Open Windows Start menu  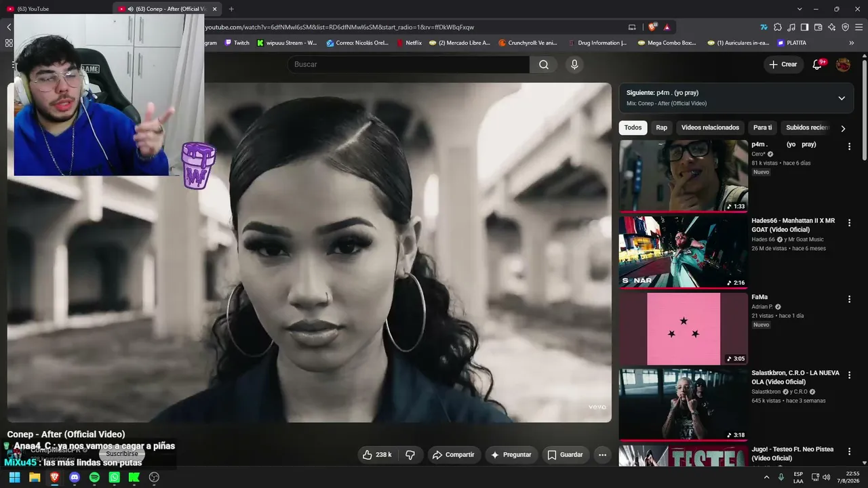(x=14, y=477)
